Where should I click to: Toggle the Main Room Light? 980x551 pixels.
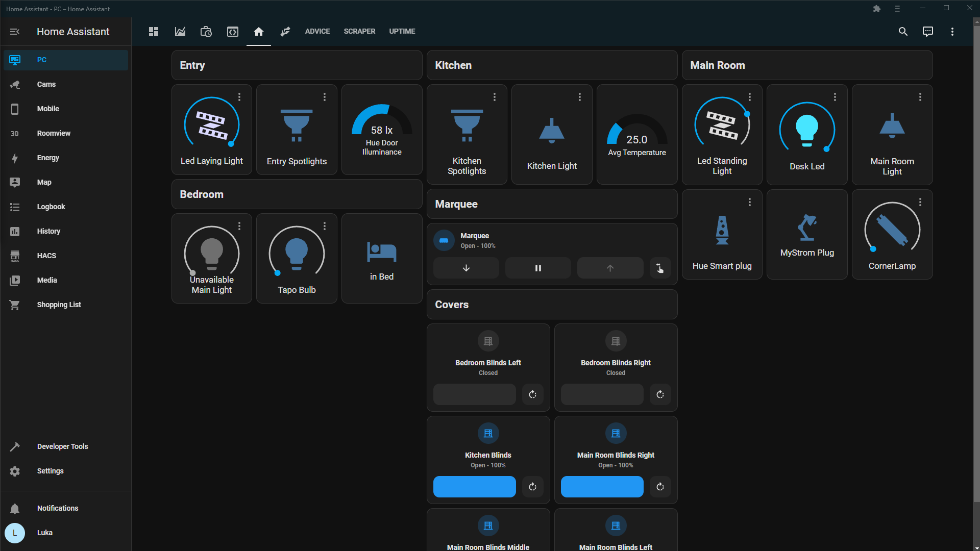(x=892, y=126)
